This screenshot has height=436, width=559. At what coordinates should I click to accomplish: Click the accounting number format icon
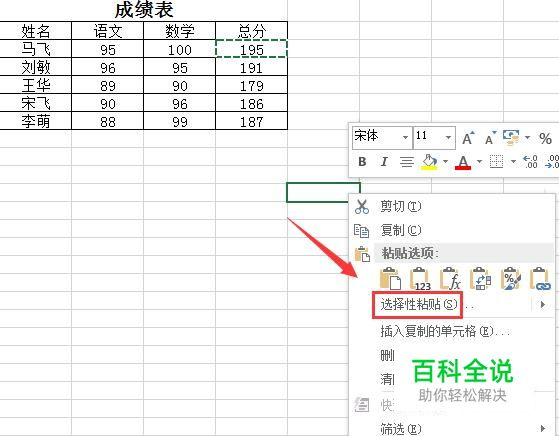511,138
